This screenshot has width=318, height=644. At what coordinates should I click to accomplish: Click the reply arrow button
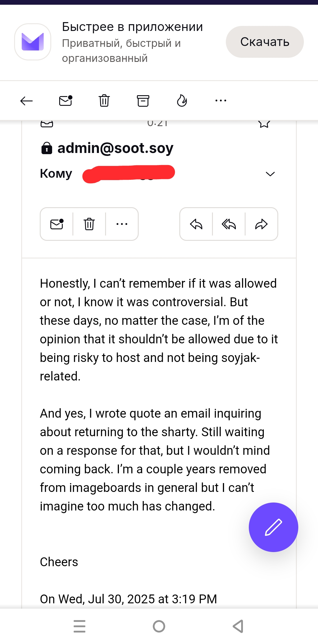[196, 224]
